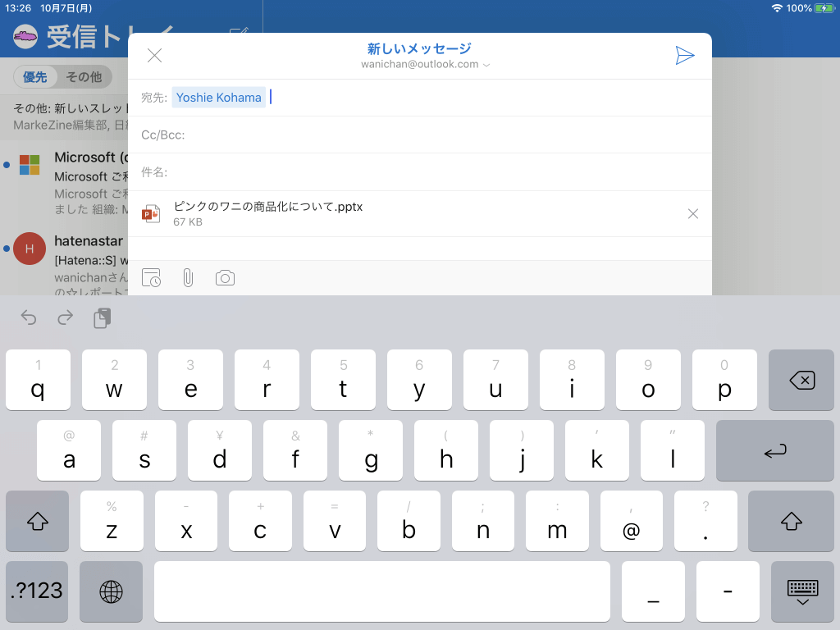Image resolution: width=840 pixels, height=630 pixels.
Task: Tap the redo arrow above the keyboard
Action: [x=66, y=317]
